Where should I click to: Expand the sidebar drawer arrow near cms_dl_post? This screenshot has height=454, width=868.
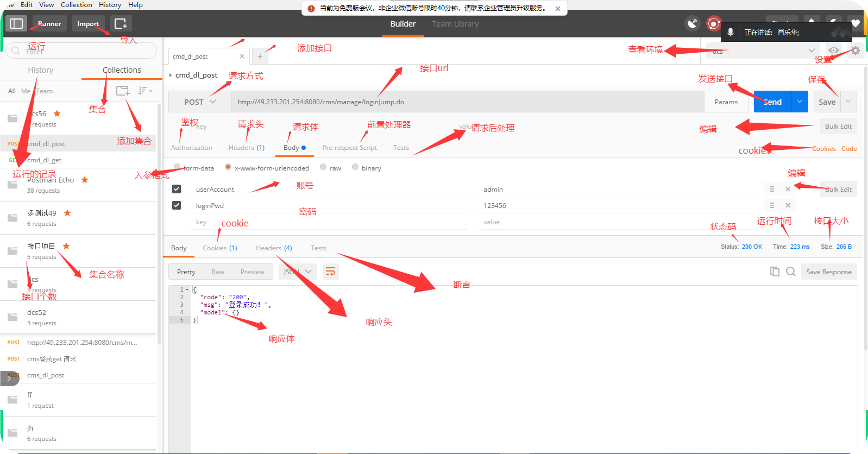click(x=9, y=379)
